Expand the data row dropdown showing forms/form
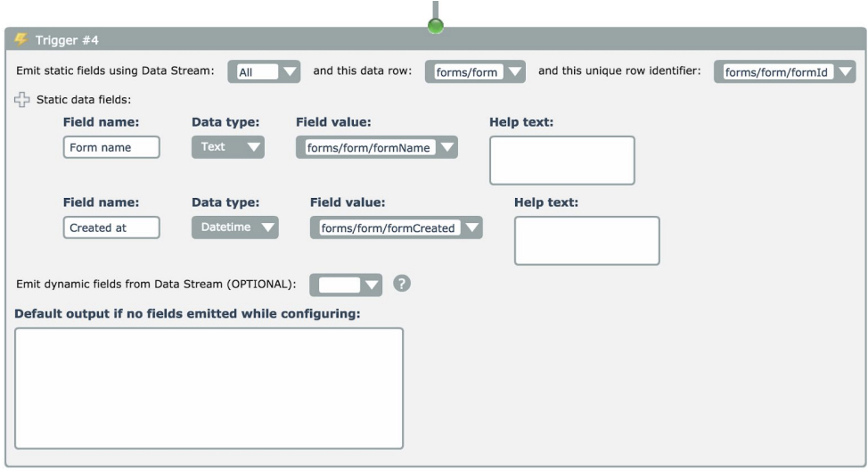Viewport: 868px width, 471px height. [475, 72]
